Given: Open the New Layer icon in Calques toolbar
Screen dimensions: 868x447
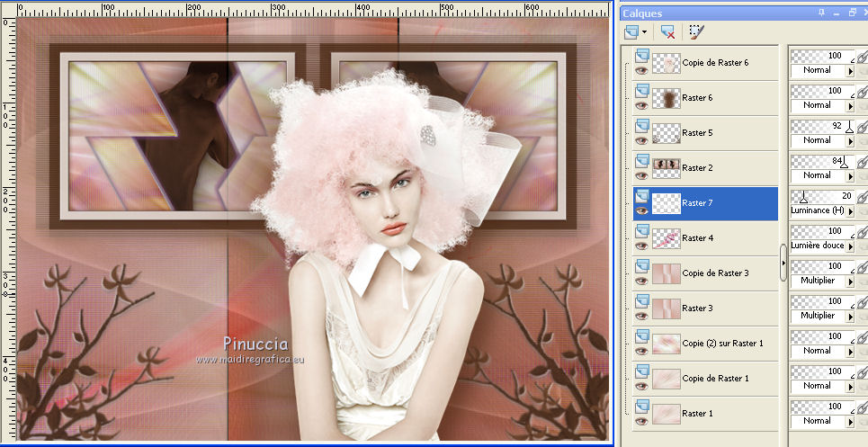Looking at the screenshot, I should [x=631, y=32].
